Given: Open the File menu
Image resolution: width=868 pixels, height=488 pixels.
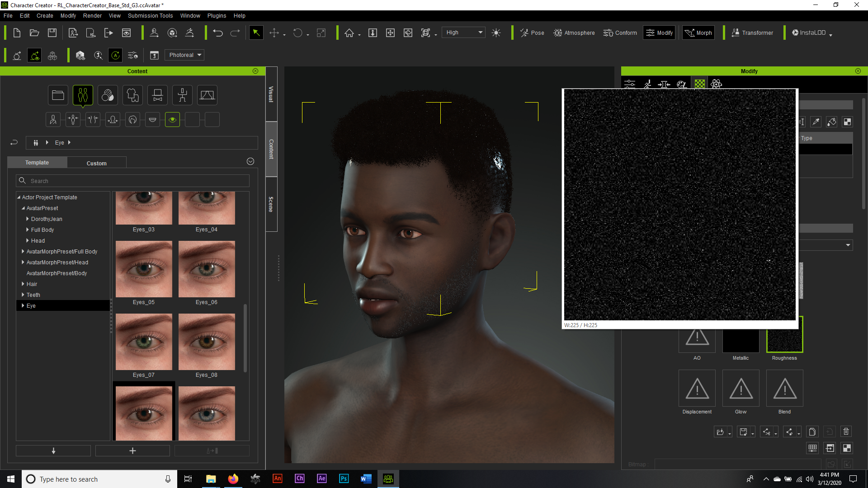Looking at the screenshot, I should coord(8,16).
